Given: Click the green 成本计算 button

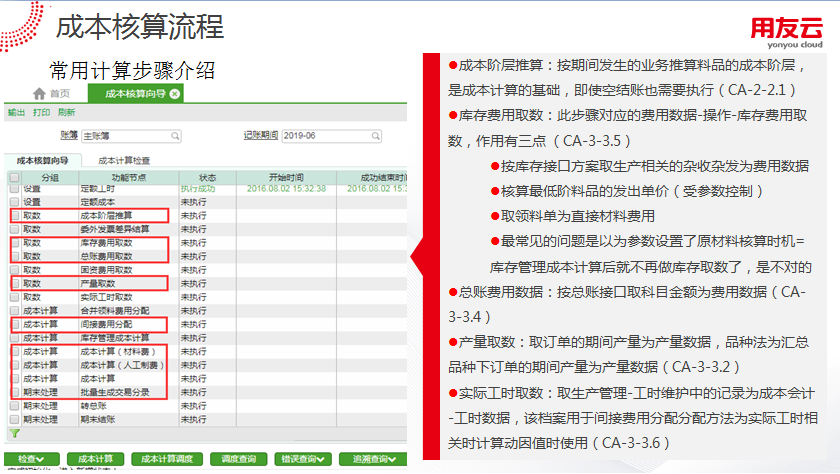Looking at the screenshot, I should [x=95, y=459].
